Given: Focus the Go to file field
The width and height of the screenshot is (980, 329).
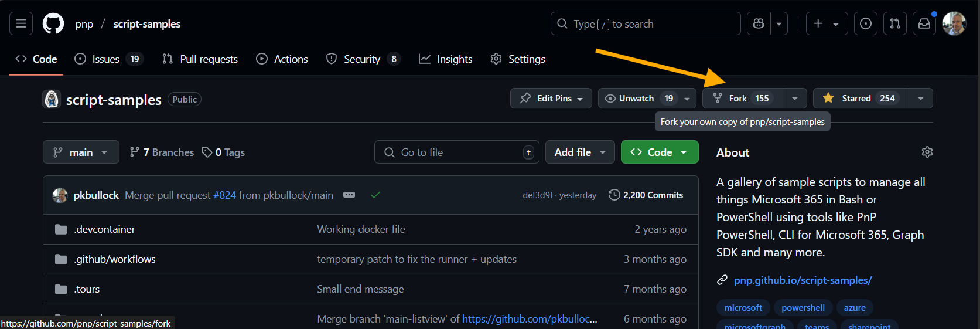Looking at the screenshot, I should (456, 152).
